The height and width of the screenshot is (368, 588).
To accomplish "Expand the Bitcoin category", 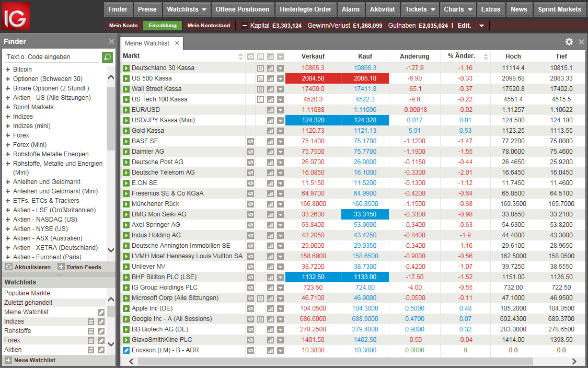I will tap(7, 70).
